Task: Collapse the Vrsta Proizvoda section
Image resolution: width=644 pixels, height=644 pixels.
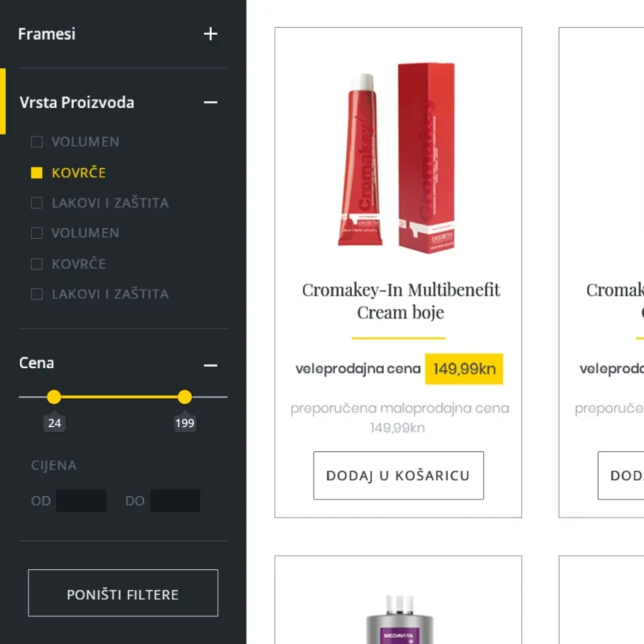Action: 210,103
